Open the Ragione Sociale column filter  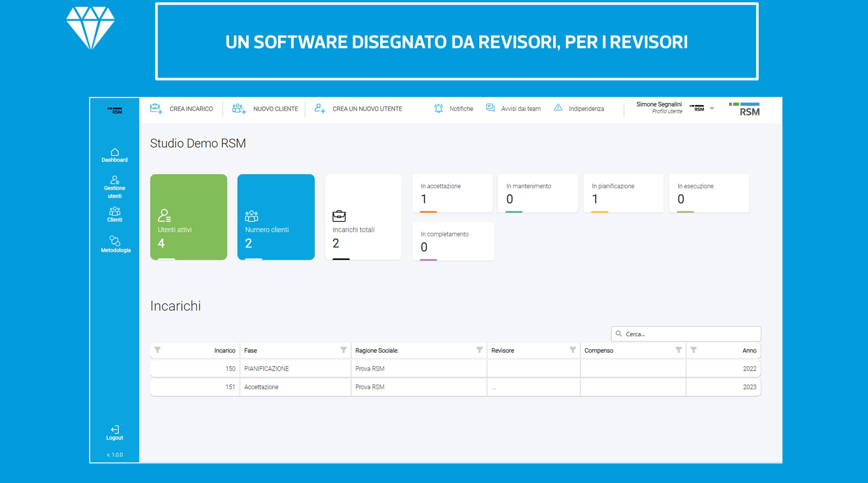tap(479, 350)
